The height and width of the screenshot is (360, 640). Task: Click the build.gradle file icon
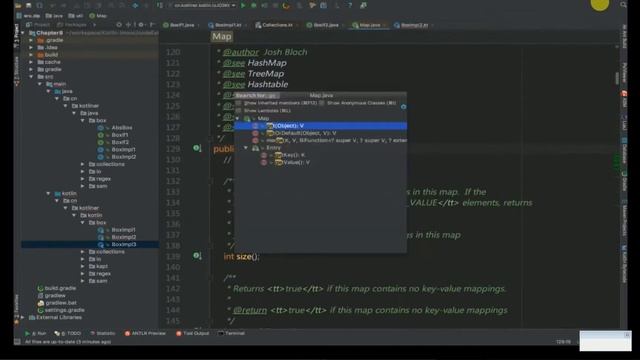coord(40,288)
